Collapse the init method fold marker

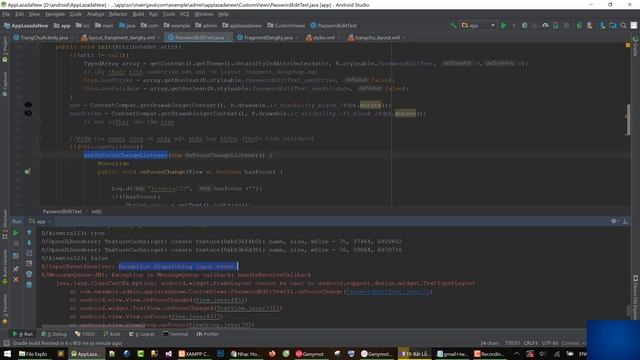coord(40,47)
